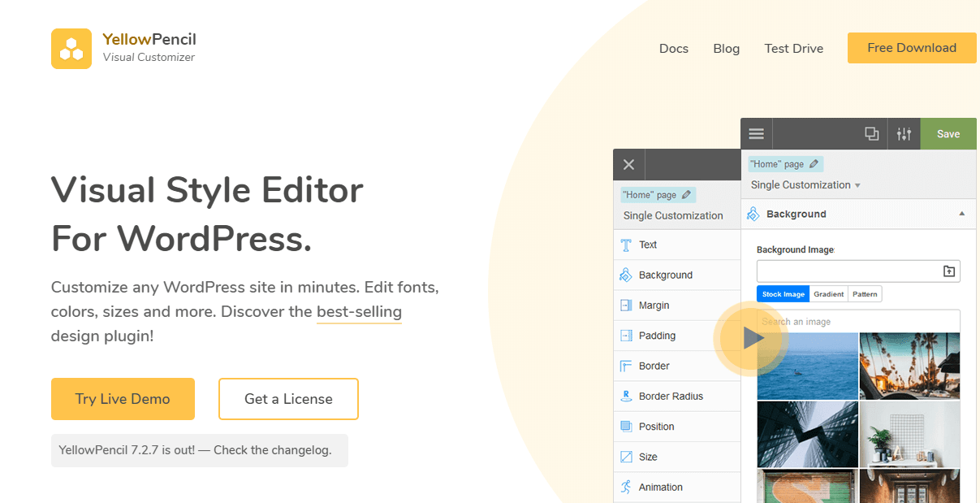980x503 pixels.
Task: Close the left customizer panel with X
Action: click(x=628, y=165)
